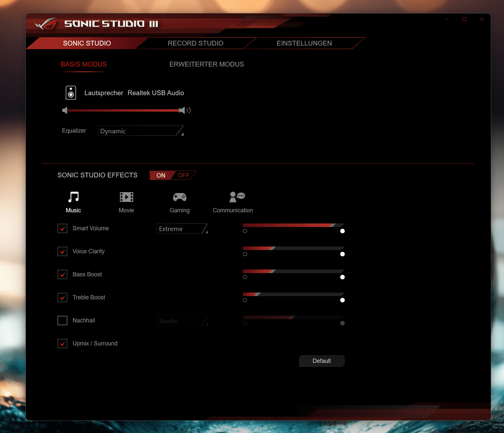The height and width of the screenshot is (433, 504).
Task: Enable the Nachhall checkbox
Action: click(62, 320)
